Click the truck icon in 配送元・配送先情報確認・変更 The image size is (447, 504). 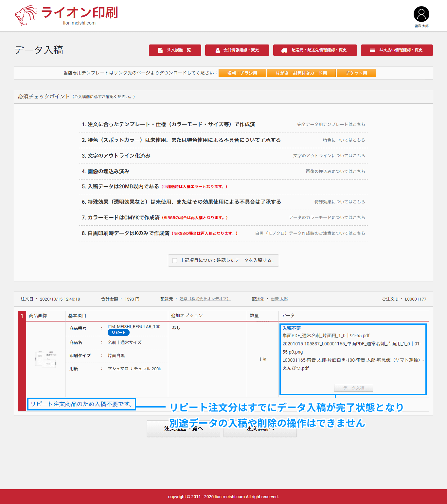[x=284, y=50]
